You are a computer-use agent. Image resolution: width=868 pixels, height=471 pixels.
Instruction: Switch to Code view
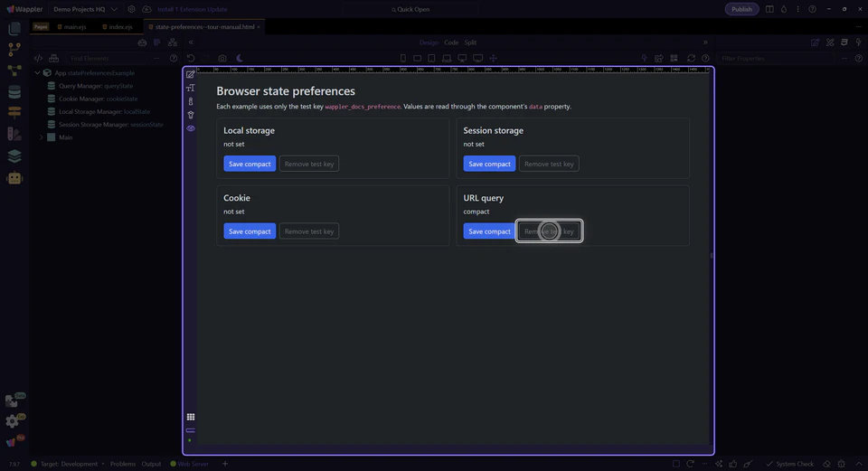click(x=451, y=42)
